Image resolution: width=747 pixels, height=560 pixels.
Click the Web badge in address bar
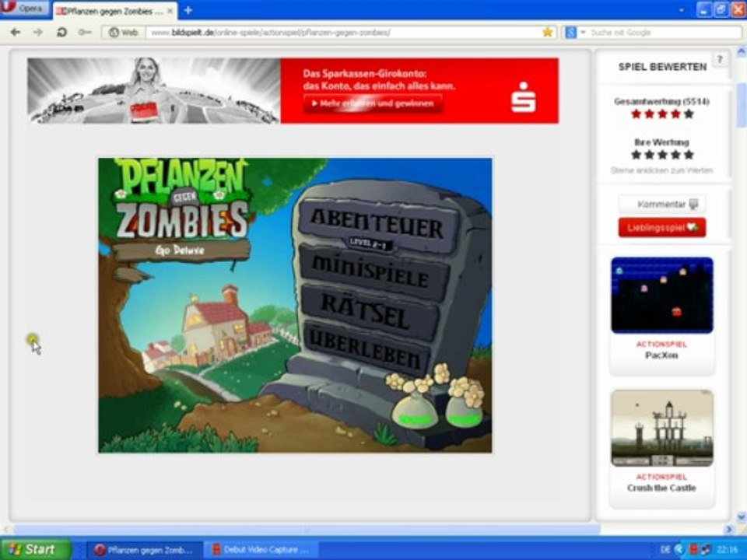pyautogui.click(x=124, y=33)
